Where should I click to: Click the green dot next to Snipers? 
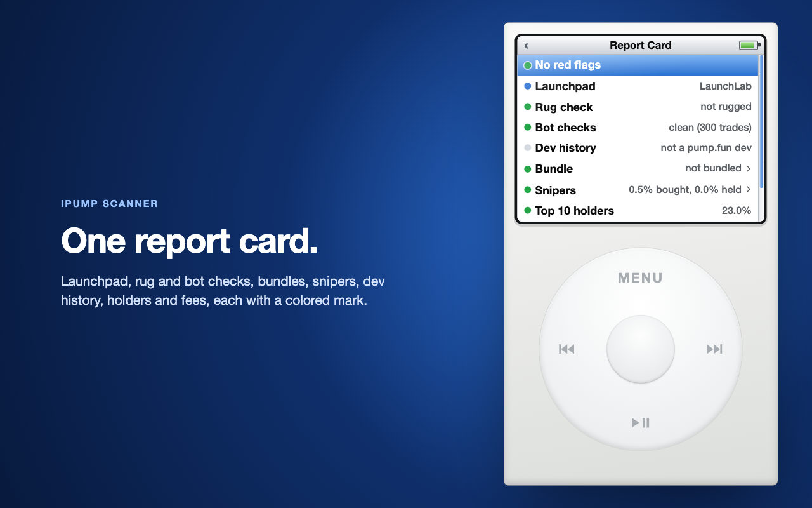tap(528, 190)
